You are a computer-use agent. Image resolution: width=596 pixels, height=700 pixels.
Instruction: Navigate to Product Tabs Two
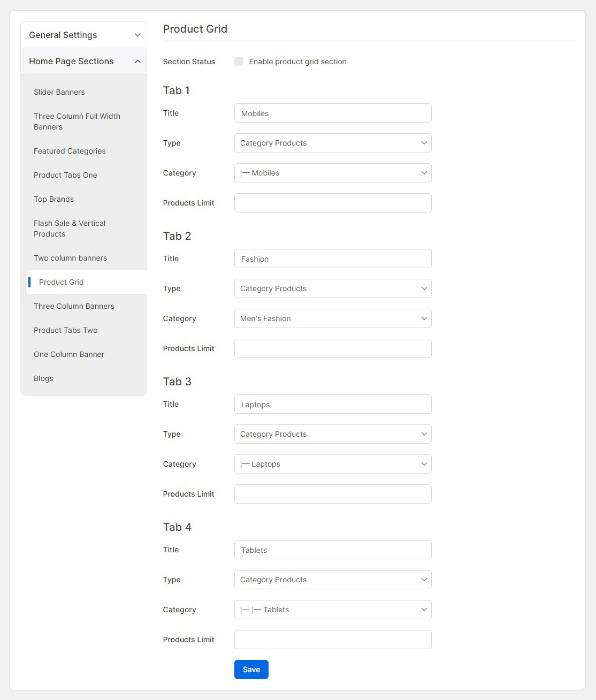coord(66,330)
